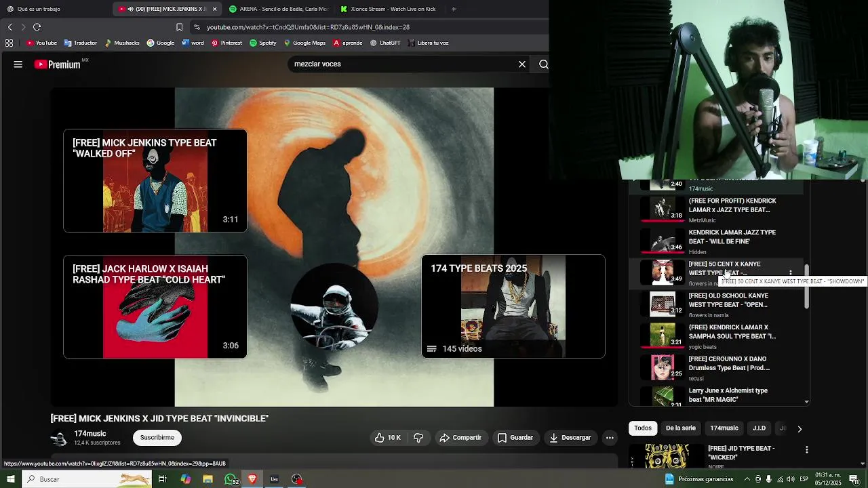Select the 'De la serie' chip

point(680,428)
